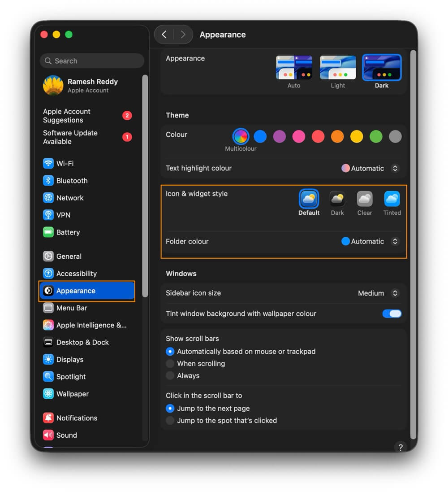Switch to the Dark appearance mode
This screenshot has width=448, height=492.
(382, 66)
